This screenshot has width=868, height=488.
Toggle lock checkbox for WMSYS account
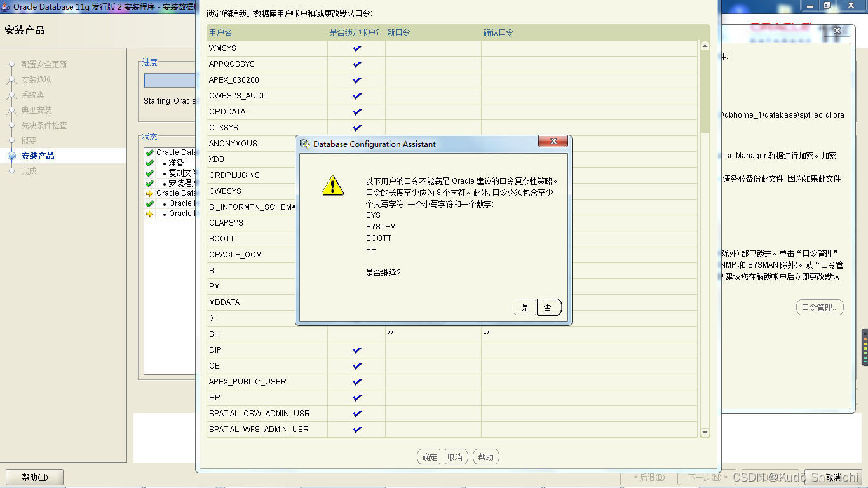[x=357, y=48]
